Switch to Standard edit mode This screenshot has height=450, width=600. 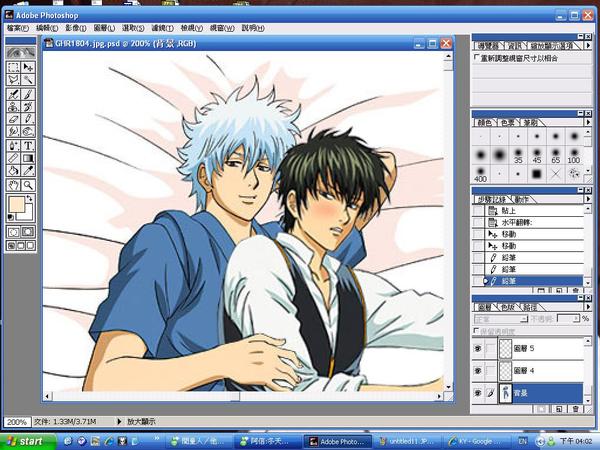tap(13, 232)
